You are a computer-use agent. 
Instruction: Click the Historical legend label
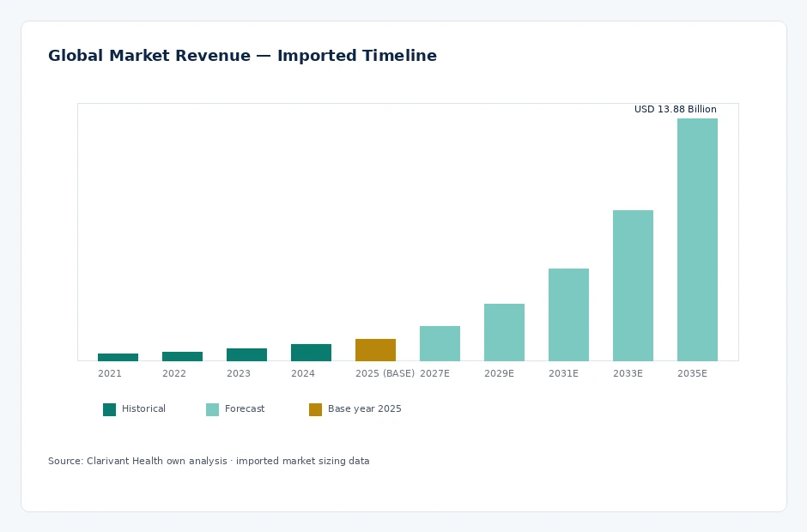[x=143, y=408]
